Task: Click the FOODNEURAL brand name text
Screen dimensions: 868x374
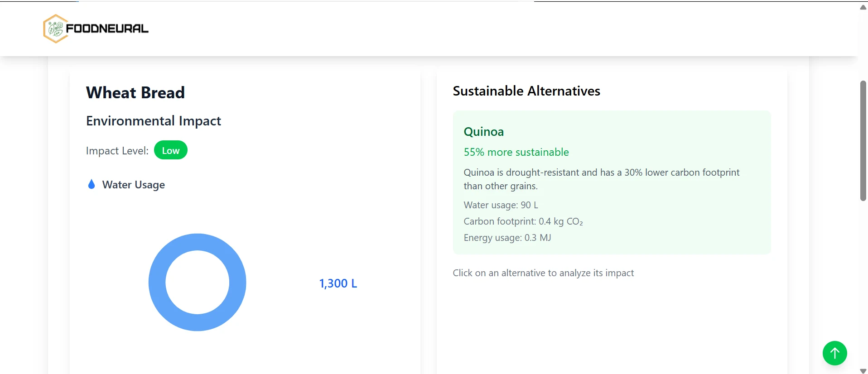Action: coord(107,29)
